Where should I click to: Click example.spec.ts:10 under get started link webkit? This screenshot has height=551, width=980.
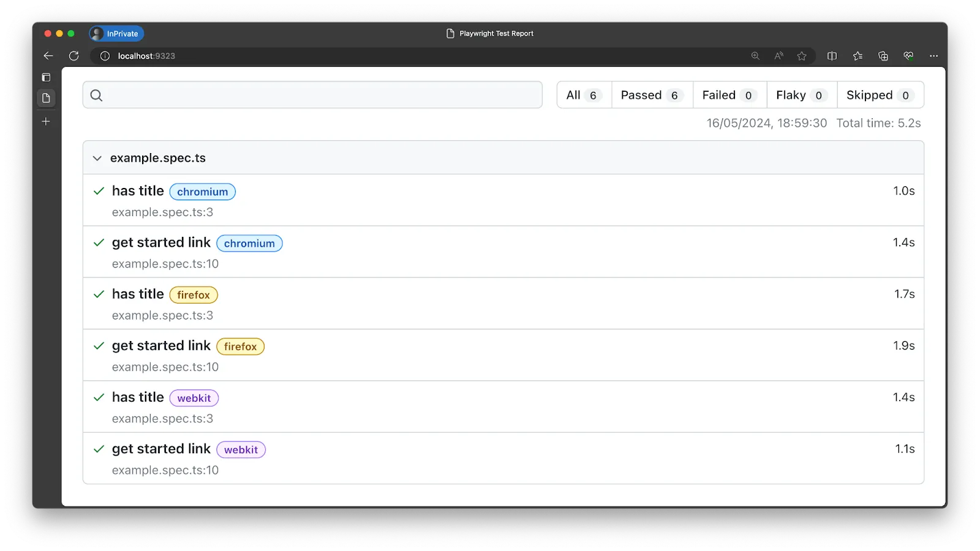[x=165, y=470]
